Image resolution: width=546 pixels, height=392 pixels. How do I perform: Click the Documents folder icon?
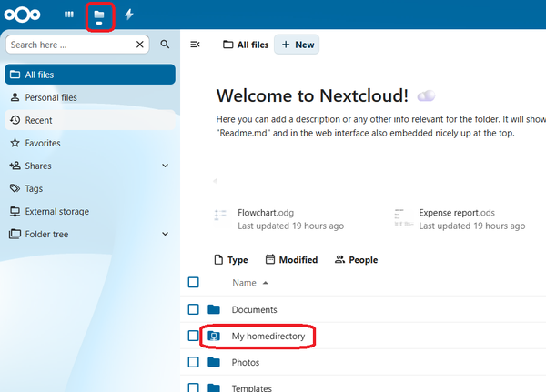214,309
